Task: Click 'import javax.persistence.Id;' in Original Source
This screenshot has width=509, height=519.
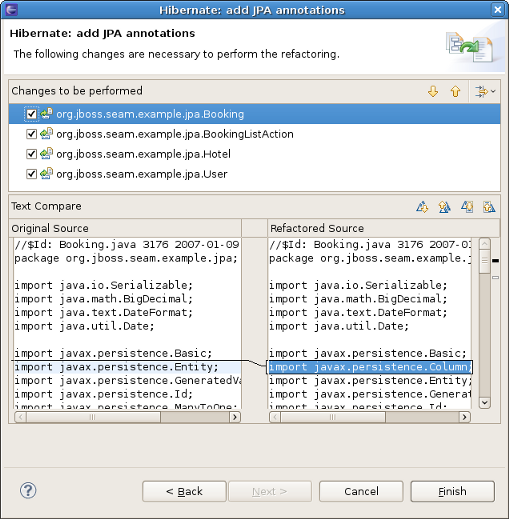Action: coord(103,394)
